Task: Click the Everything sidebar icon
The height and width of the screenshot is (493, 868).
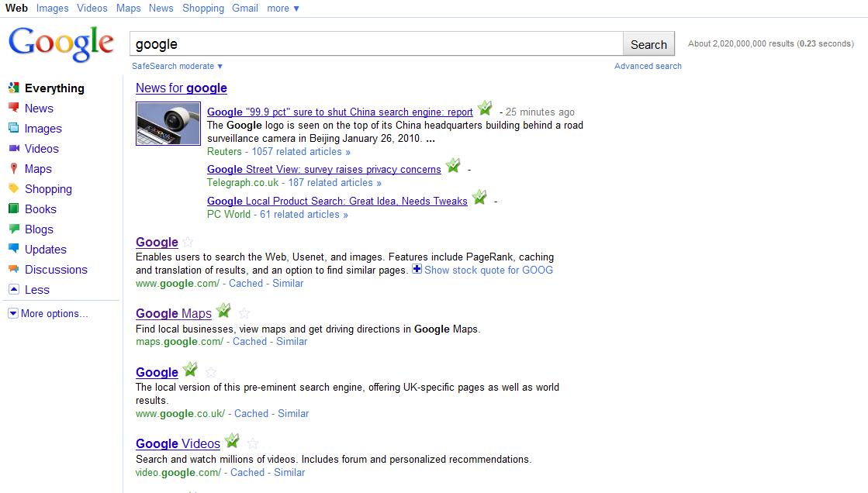Action: [x=14, y=88]
